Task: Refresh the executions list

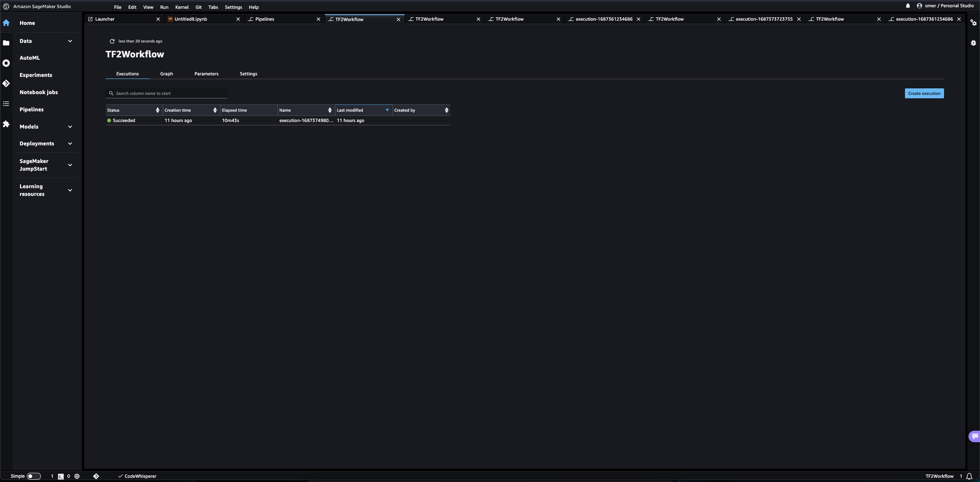Action: tap(112, 41)
